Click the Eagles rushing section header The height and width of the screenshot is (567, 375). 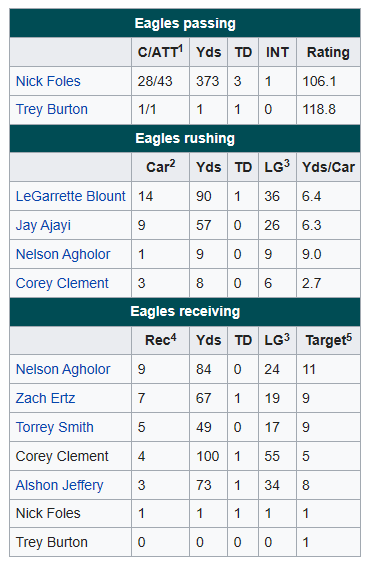[185, 138]
